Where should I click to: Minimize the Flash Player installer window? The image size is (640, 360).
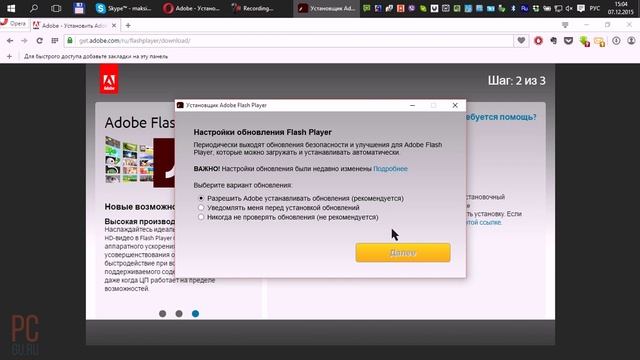(x=412, y=105)
